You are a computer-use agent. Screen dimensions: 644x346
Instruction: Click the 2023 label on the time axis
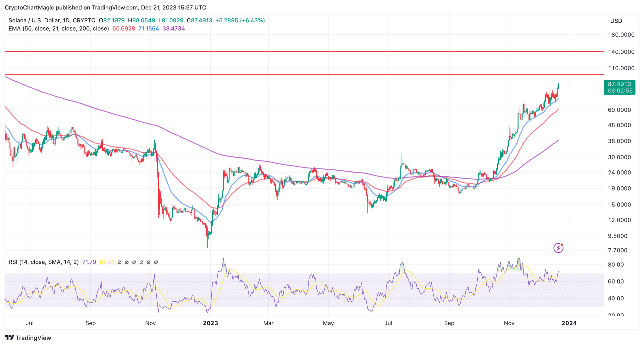(210, 323)
